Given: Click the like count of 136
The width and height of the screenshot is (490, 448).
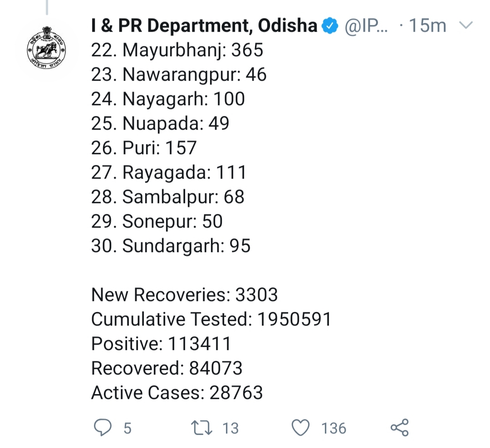Looking at the screenshot, I should (333, 428).
